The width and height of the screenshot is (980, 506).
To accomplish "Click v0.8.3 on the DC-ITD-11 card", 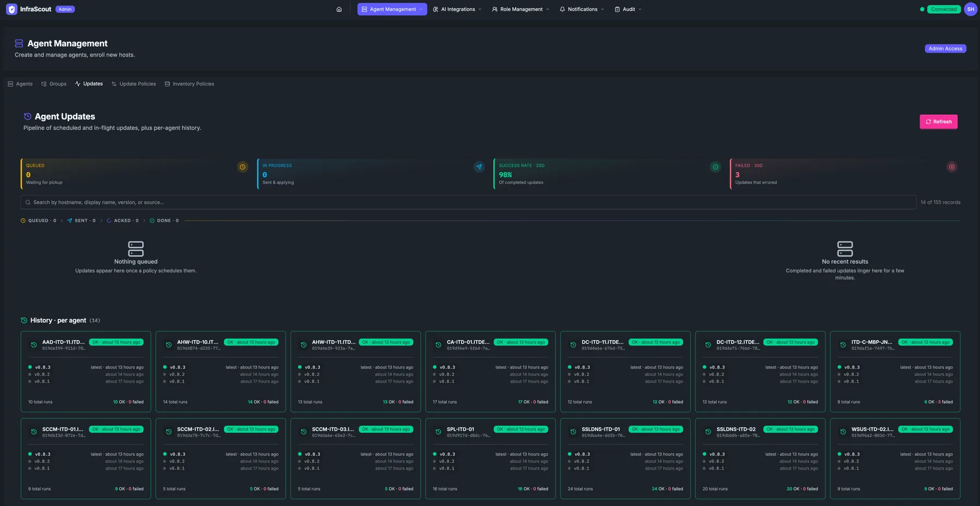I will pos(582,367).
